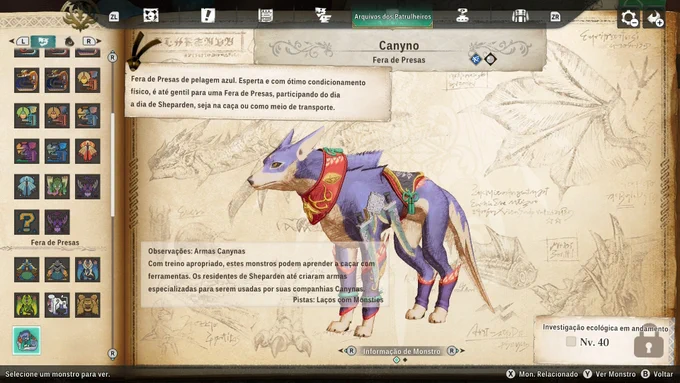
Task: Click the ZL tab-switch button
Action: (x=114, y=17)
